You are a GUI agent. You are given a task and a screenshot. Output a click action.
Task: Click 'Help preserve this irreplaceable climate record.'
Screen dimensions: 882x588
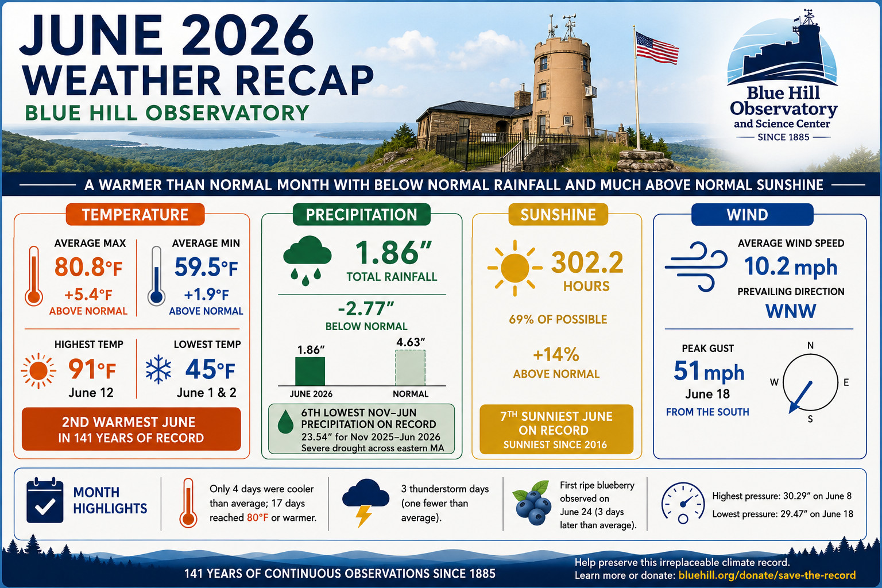click(682, 563)
